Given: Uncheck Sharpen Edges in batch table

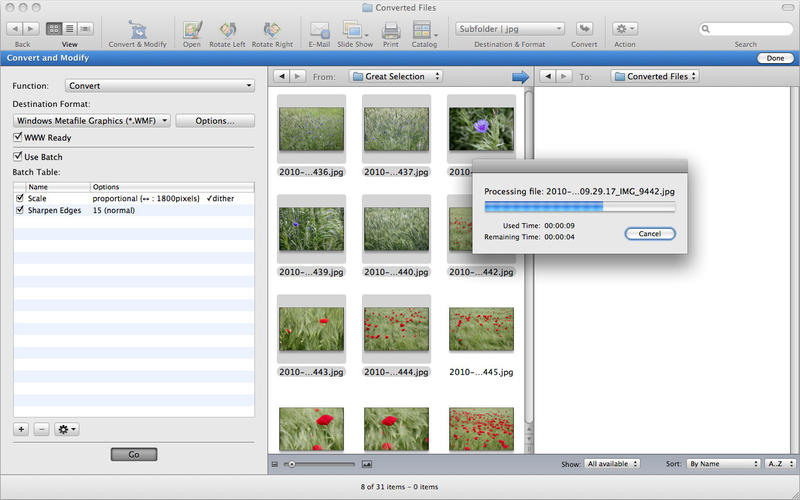Looking at the screenshot, I should point(20,211).
